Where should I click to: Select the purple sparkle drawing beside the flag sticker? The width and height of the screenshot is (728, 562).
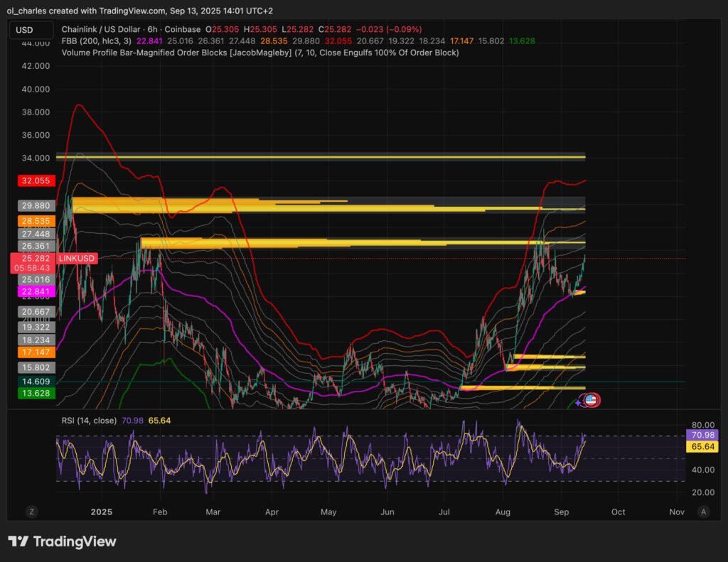[577, 402]
